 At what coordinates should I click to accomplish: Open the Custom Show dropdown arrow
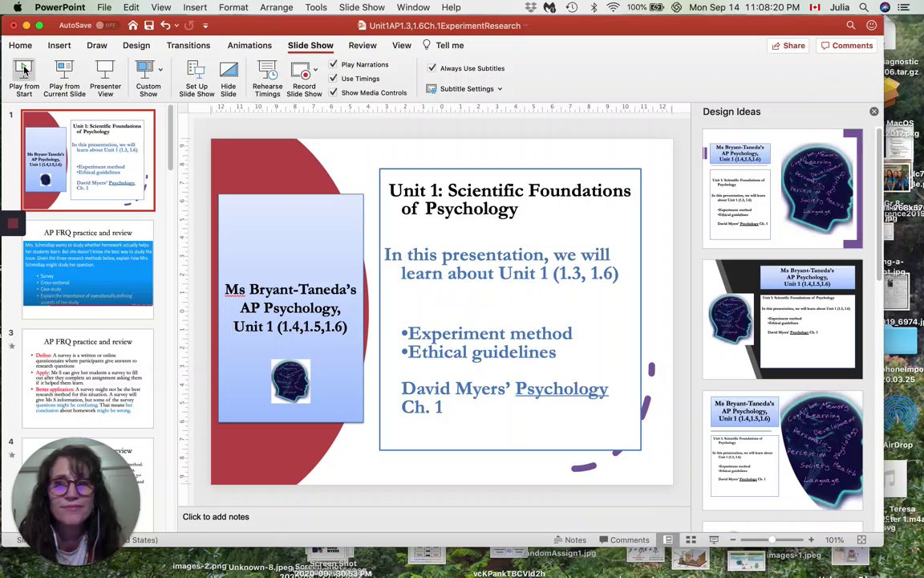click(x=160, y=70)
